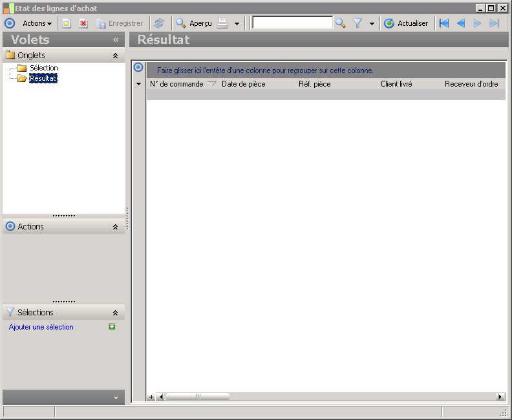This screenshot has width=512, height=420.
Task: Sort by N° de commande column
Action: coord(176,84)
